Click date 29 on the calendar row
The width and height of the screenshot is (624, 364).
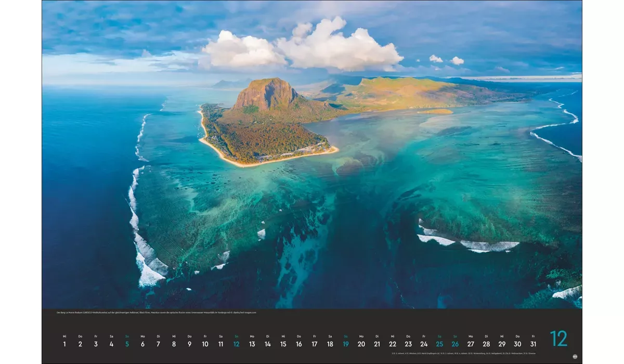pos(502,344)
